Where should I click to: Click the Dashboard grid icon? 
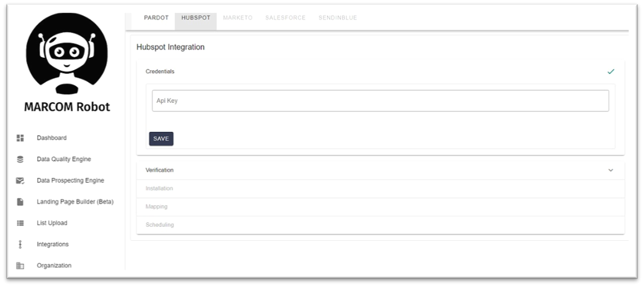tap(20, 138)
